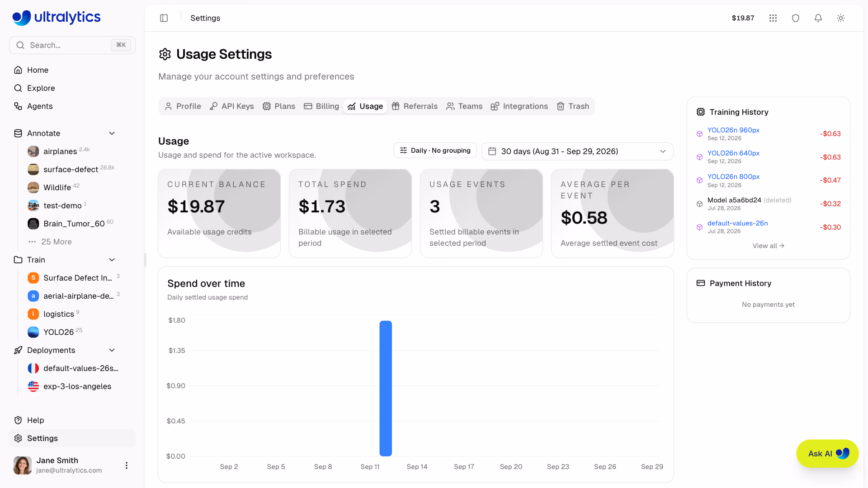Click the Sep 11 spend bar
Image resolution: width=868 pixels, height=488 pixels.
point(386,389)
